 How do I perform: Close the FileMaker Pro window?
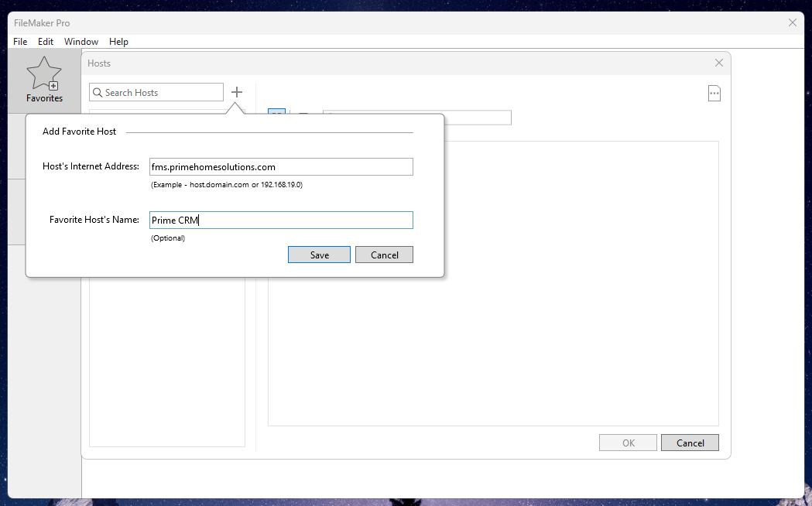point(793,22)
